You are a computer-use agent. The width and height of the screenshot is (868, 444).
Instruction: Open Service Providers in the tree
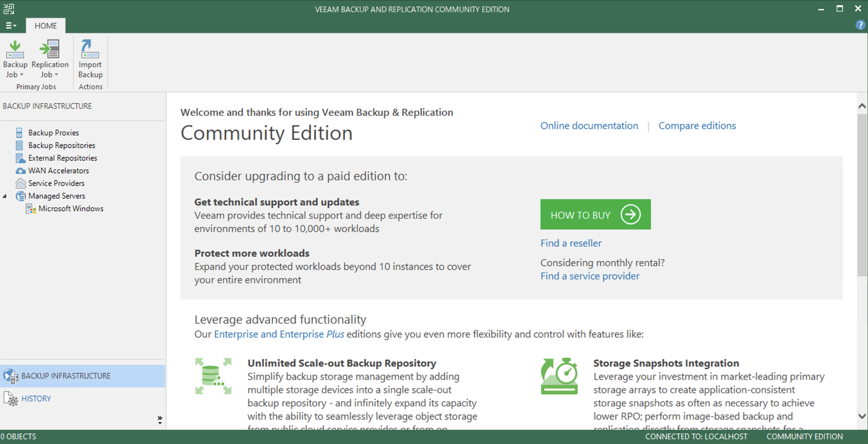[56, 183]
